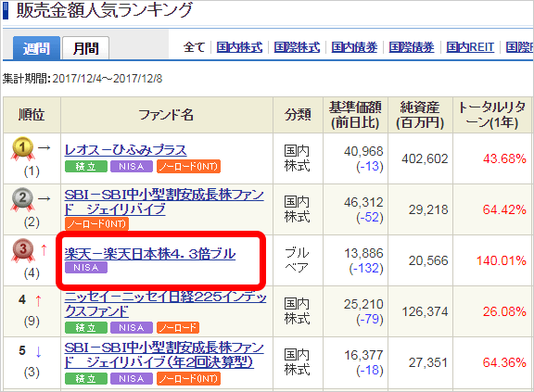Click the green 積立 badge under レオス-ひふみプラス
This screenshot has width=534, height=392.
click(86, 167)
